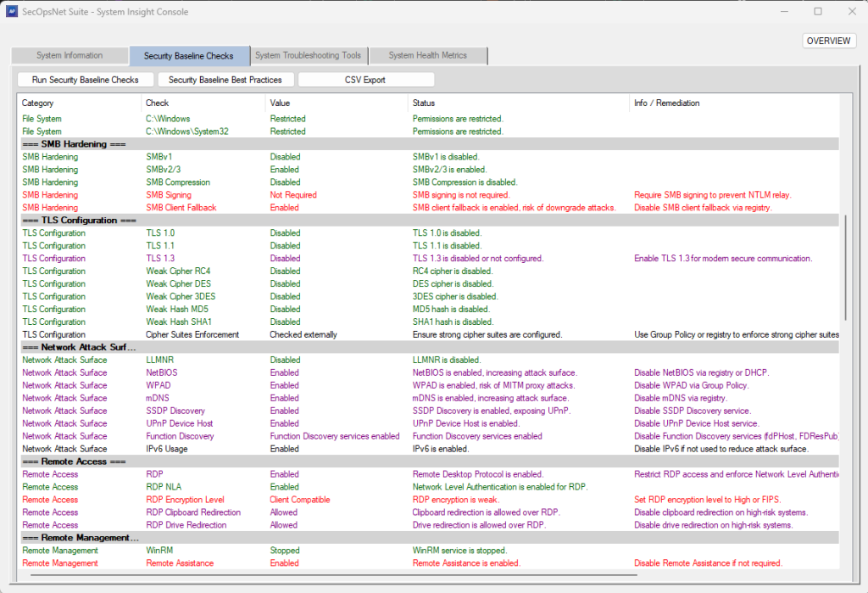Switch to the System Information tab

(70, 56)
